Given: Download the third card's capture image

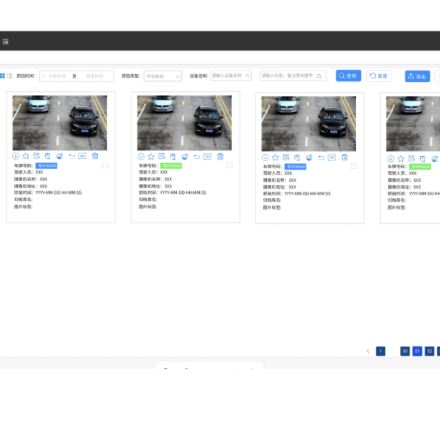Looking at the screenshot, I should 265,158.
